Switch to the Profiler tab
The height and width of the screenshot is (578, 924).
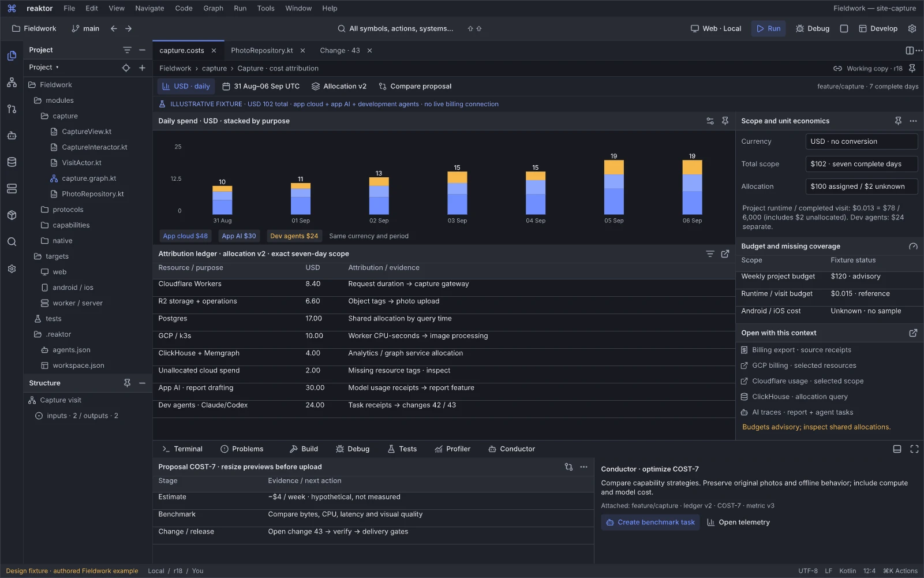click(452, 449)
